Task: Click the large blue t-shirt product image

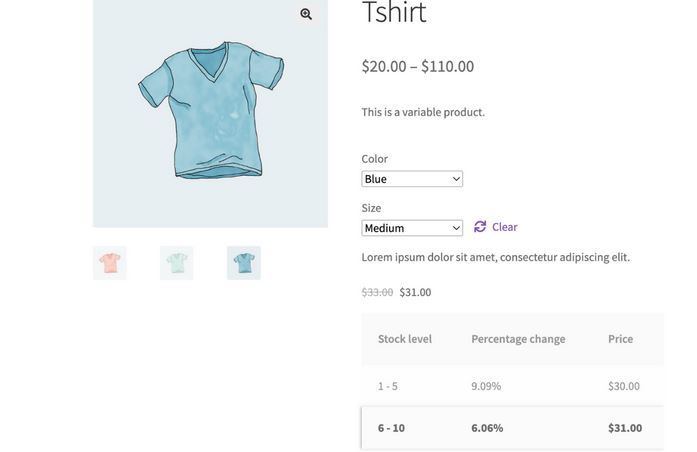Action: [210, 113]
